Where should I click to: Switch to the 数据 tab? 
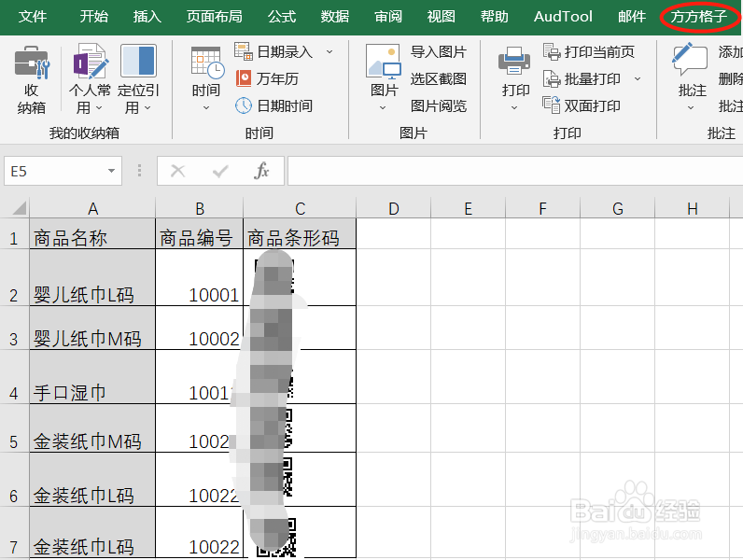click(335, 17)
